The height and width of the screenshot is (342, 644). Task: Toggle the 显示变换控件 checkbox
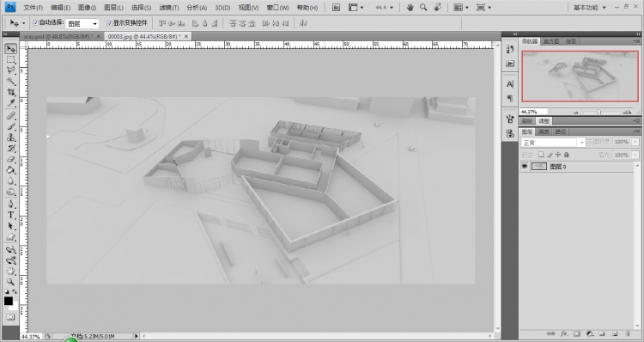pyautogui.click(x=109, y=23)
